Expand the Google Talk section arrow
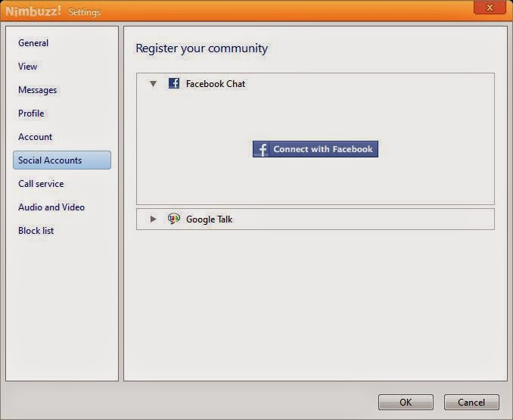Viewport: 513px width, 420px height. coord(153,219)
